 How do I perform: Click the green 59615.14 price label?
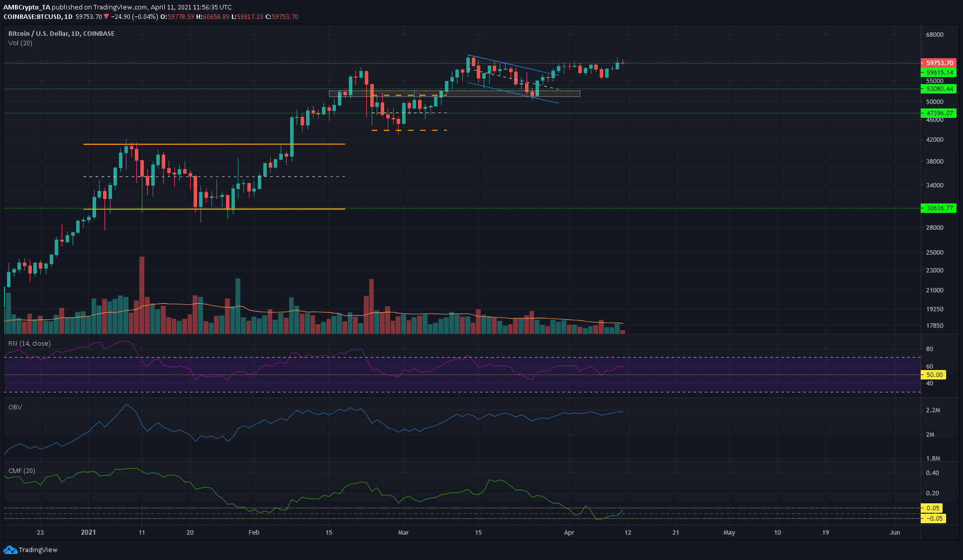pyautogui.click(x=939, y=73)
